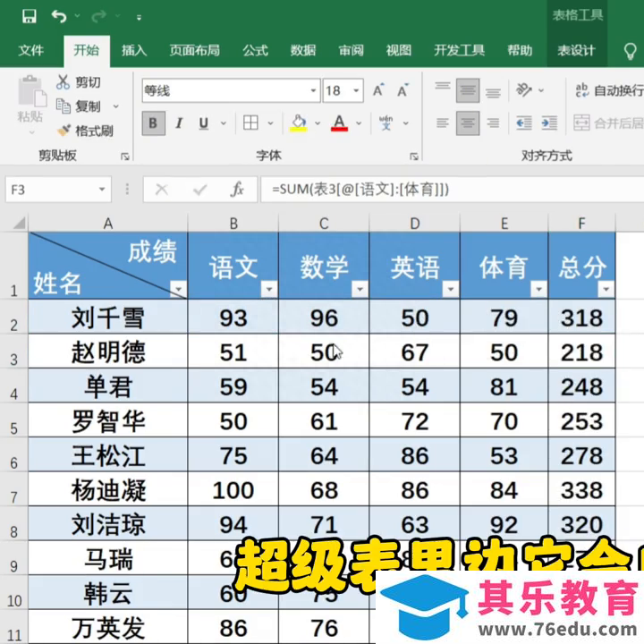Click the Orientation text angle icon

524,90
